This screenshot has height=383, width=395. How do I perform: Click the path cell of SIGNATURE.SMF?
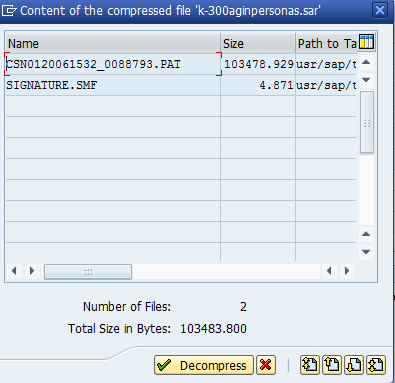click(x=326, y=85)
